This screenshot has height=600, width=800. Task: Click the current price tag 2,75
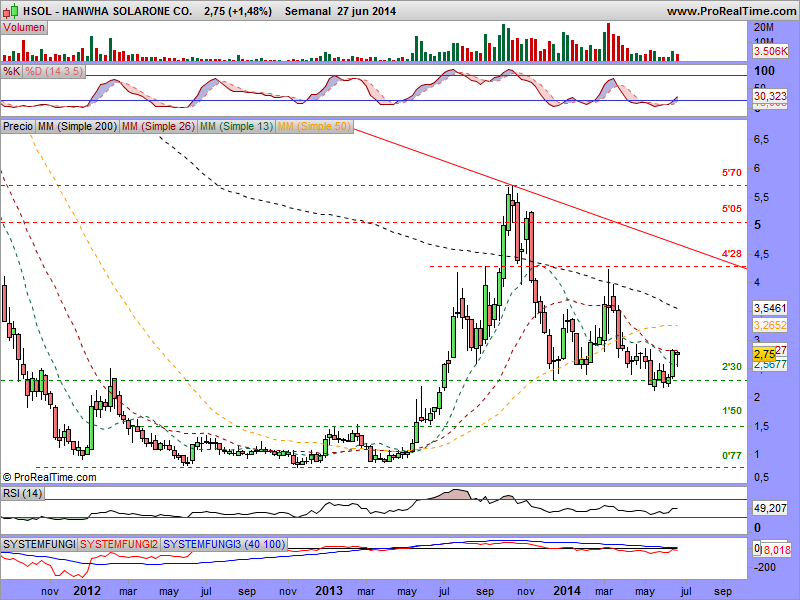pyautogui.click(x=764, y=354)
